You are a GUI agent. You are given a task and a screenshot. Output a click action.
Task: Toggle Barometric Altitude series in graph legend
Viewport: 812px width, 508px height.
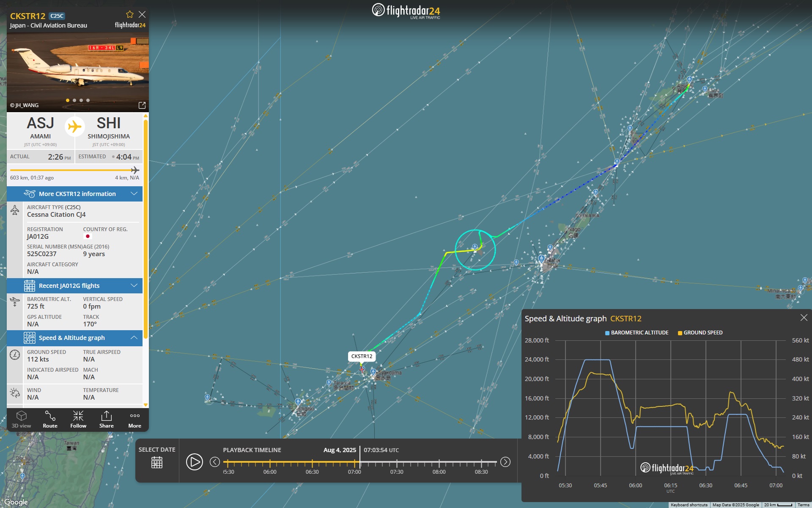coord(637,333)
